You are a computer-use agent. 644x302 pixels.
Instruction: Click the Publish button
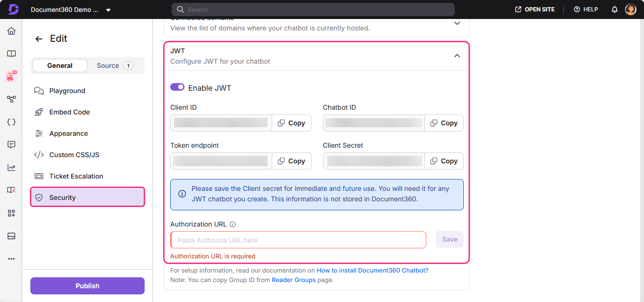(x=87, y=285)
